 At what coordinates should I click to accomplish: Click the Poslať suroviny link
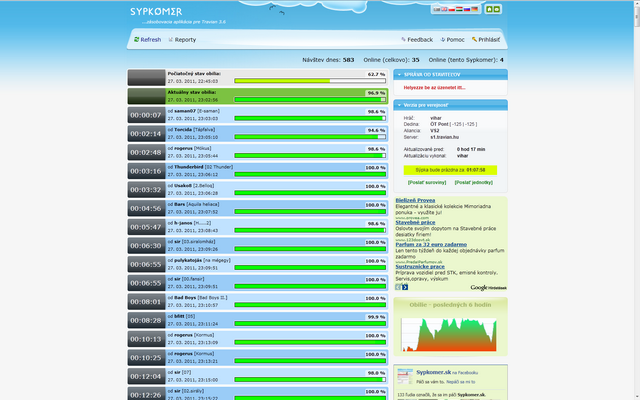click(427, 182)
